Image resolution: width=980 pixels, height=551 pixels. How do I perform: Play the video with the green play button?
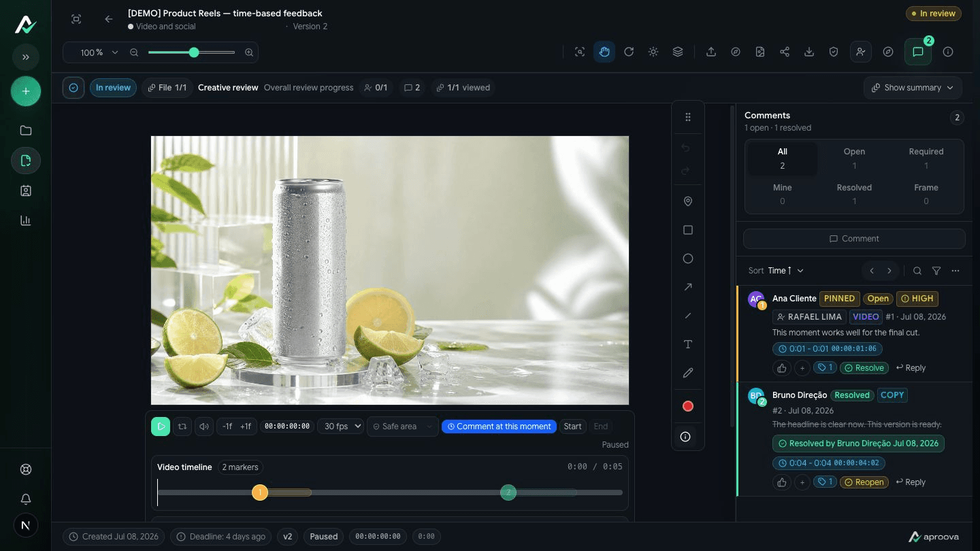(161, 427)
